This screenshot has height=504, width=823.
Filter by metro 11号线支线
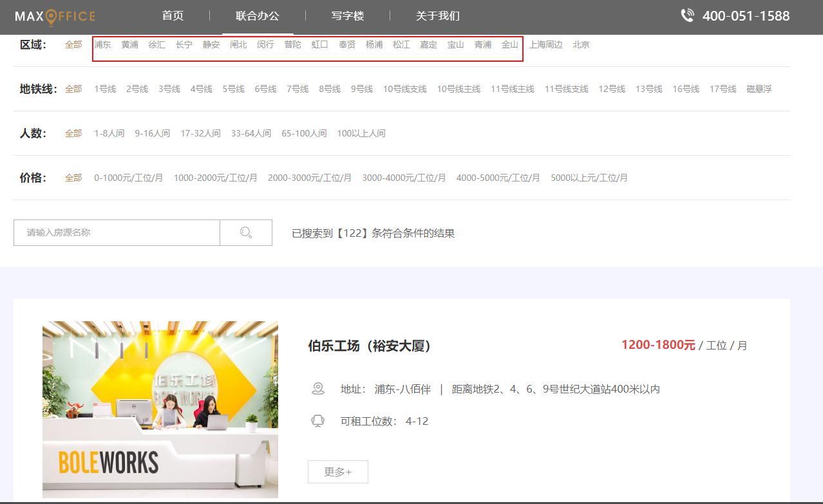click(567, 89)
